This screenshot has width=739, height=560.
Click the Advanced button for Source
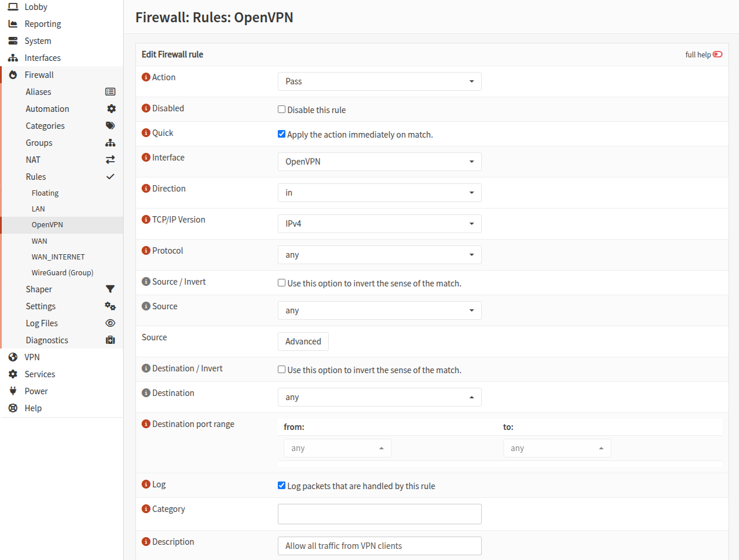[303, 342]
